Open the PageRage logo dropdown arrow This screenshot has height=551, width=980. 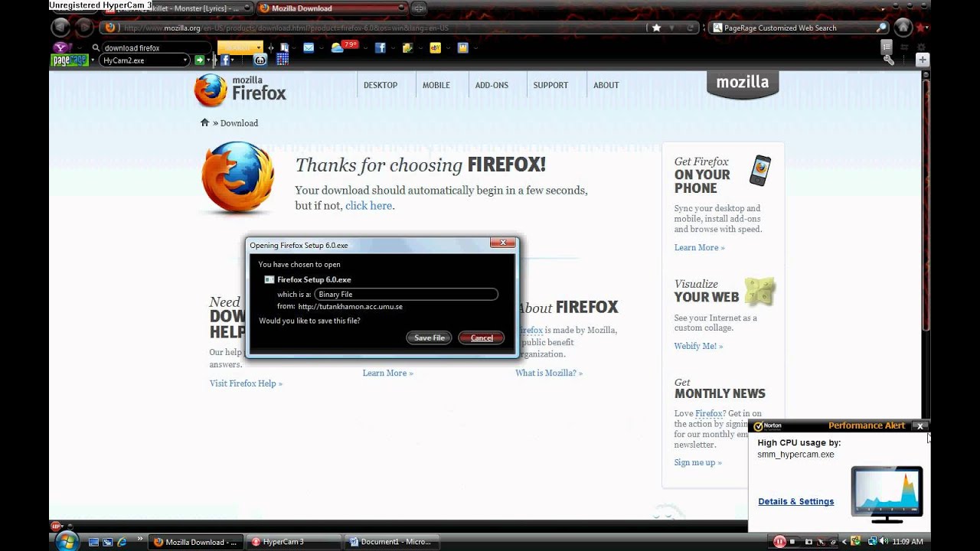click(93, 60)
